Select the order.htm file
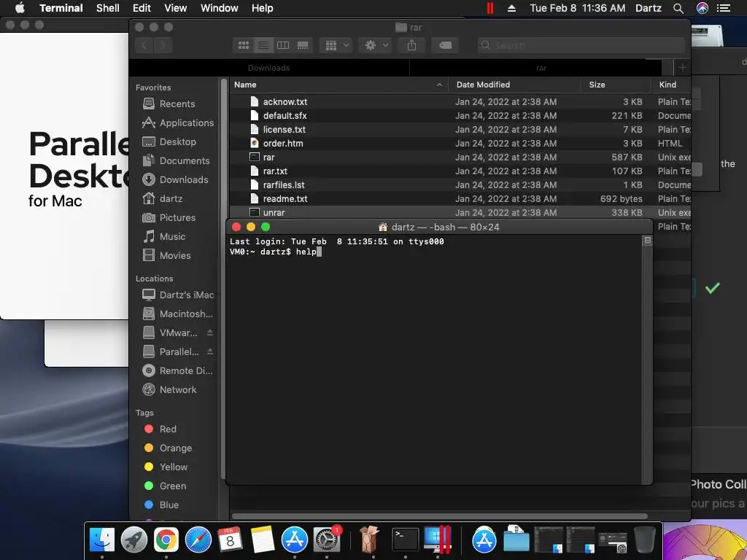The width and height of the screenshot is (747, 560). [x=460, y=144]
